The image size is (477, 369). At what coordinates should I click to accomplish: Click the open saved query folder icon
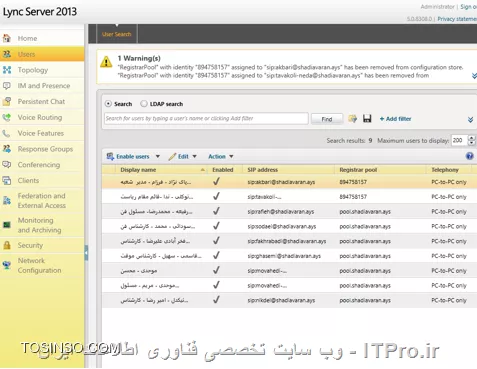point(352,119)
